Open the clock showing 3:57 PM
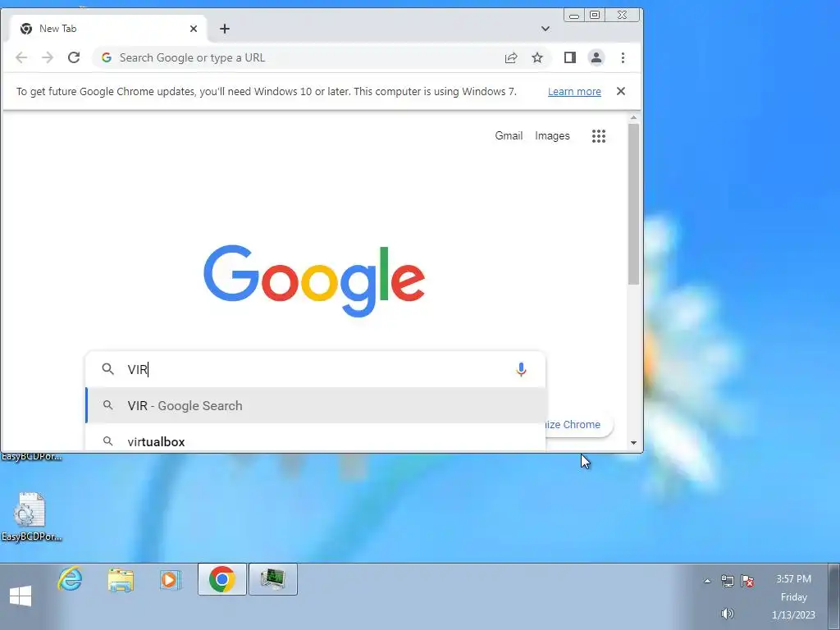The image size is (840, 630). [793, 596]
